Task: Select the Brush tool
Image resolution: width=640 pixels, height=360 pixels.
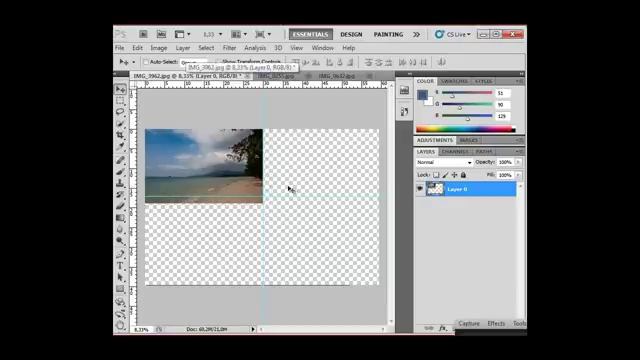Action: point(120,171)
